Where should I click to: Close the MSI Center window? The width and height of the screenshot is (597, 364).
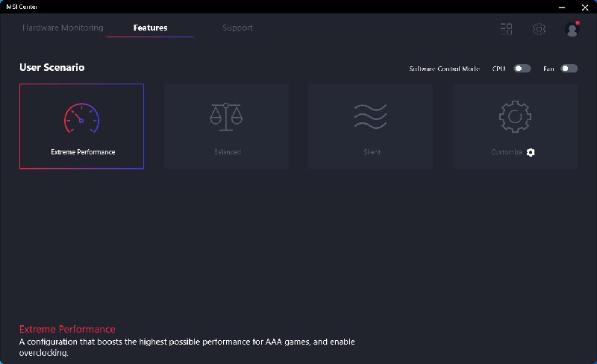585,7
